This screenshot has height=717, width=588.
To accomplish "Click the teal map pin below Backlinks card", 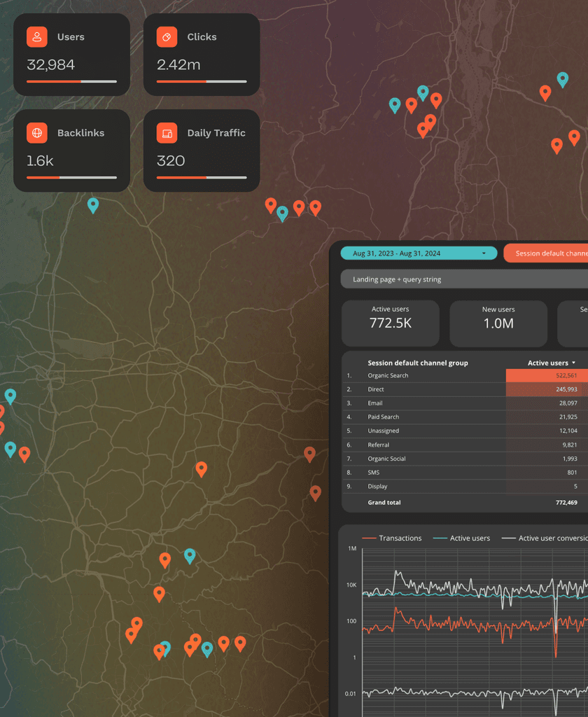I will [x=93, y=205].
